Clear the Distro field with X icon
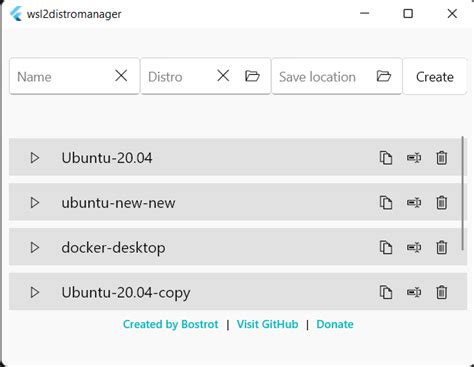 pos(223,76)
